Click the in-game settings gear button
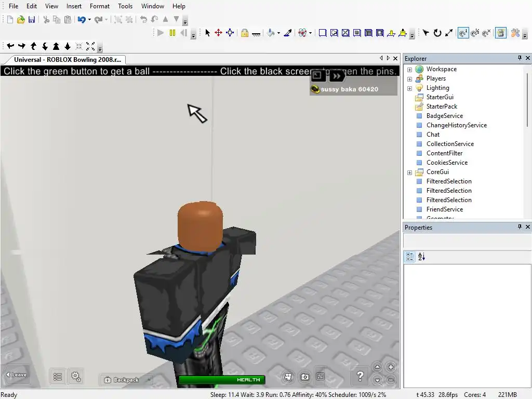 (x=76, y=376)
